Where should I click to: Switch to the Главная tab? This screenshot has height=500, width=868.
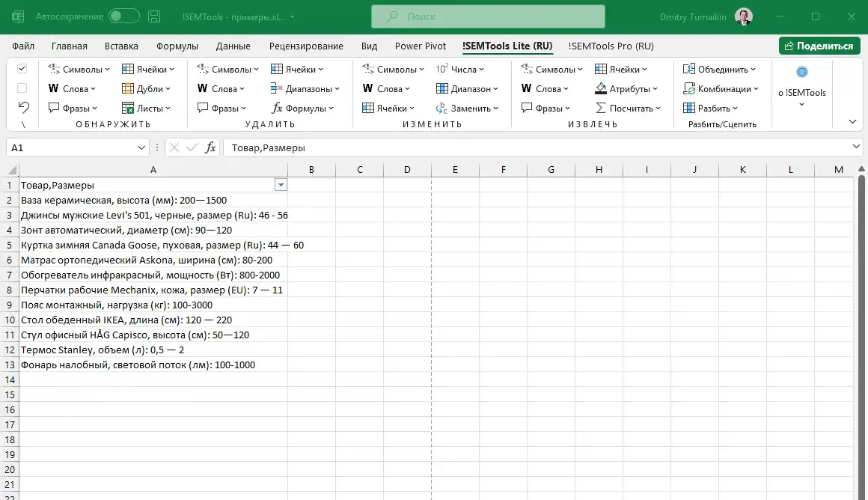coord(69,46)
